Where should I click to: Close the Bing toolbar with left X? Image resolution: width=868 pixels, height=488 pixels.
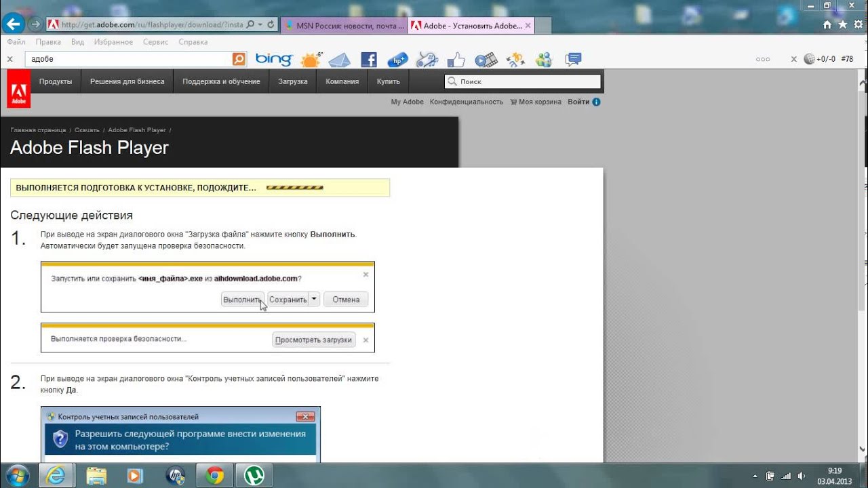(9, 59)
